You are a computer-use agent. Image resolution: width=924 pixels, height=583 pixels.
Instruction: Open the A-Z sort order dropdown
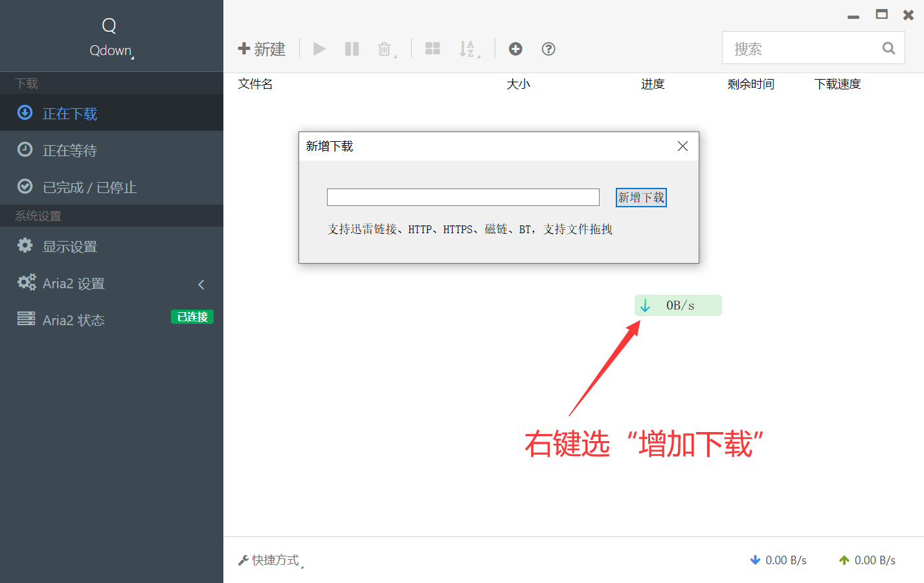point(469,49)
